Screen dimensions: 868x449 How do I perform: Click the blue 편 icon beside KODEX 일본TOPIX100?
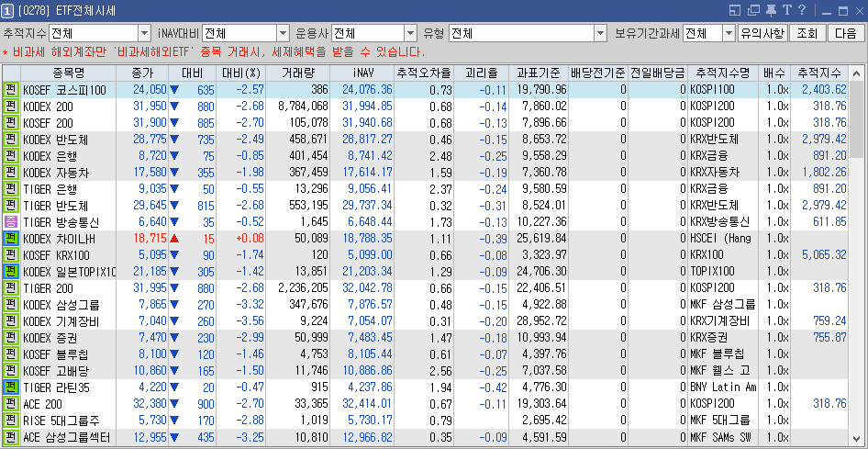[x=11, y=272]
